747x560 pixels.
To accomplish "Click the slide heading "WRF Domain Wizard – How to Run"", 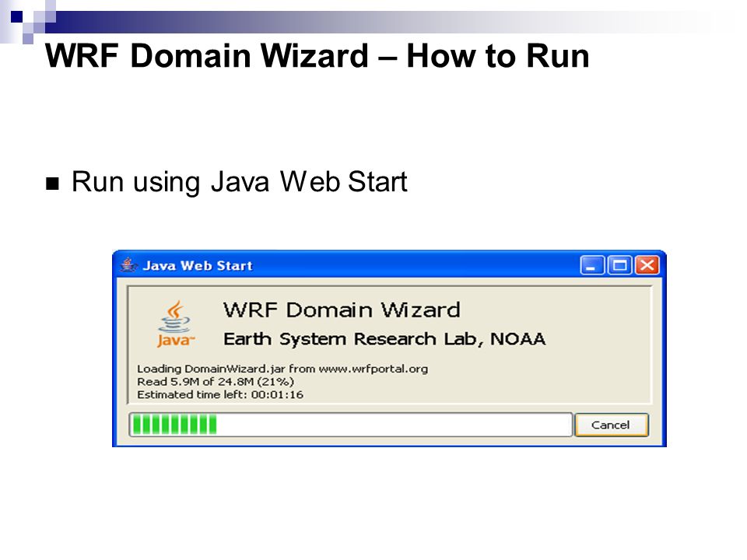I will (x=317, y=56).
